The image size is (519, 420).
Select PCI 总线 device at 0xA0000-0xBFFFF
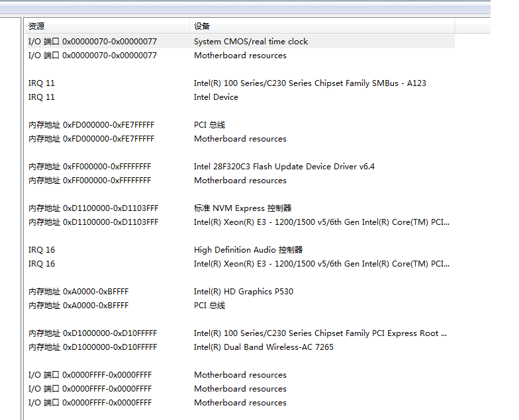209,306
